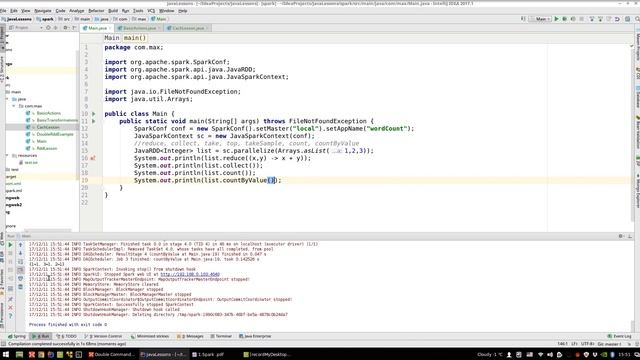Click the javaLessons breadcrumb in navigation bar
Screen dimensions: 640x360
tap(16, 19)
